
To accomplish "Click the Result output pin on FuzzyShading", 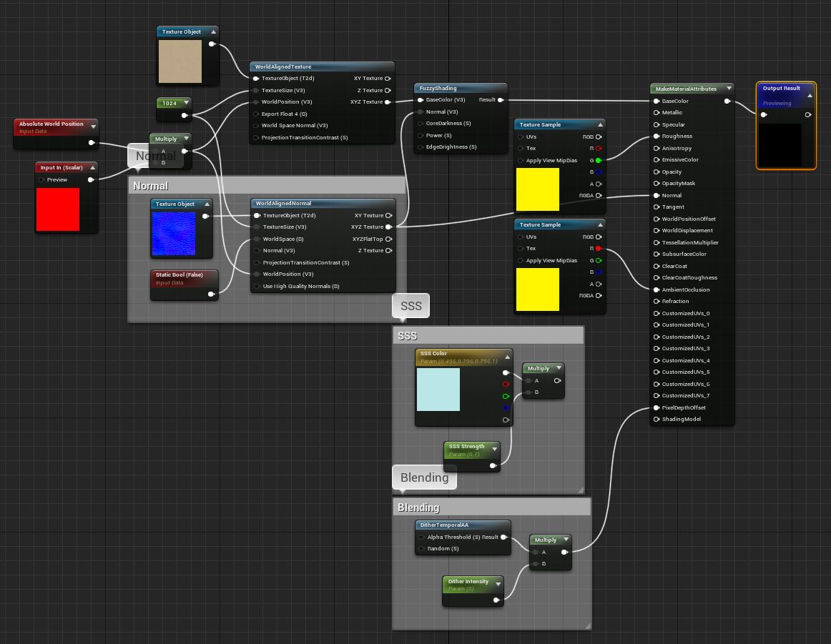I will (501, 100).
